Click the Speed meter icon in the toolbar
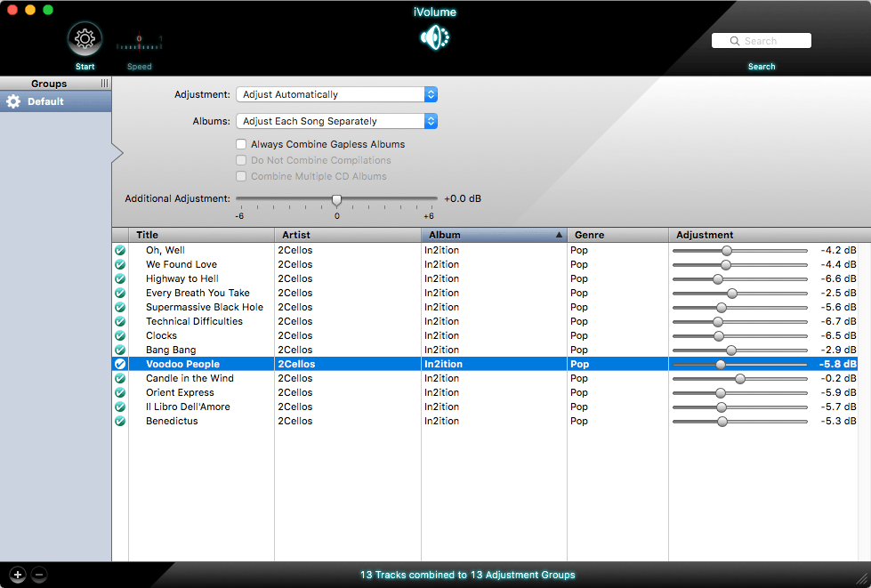Viewport: 871px width, 588px height. click(x=139, y=39)
